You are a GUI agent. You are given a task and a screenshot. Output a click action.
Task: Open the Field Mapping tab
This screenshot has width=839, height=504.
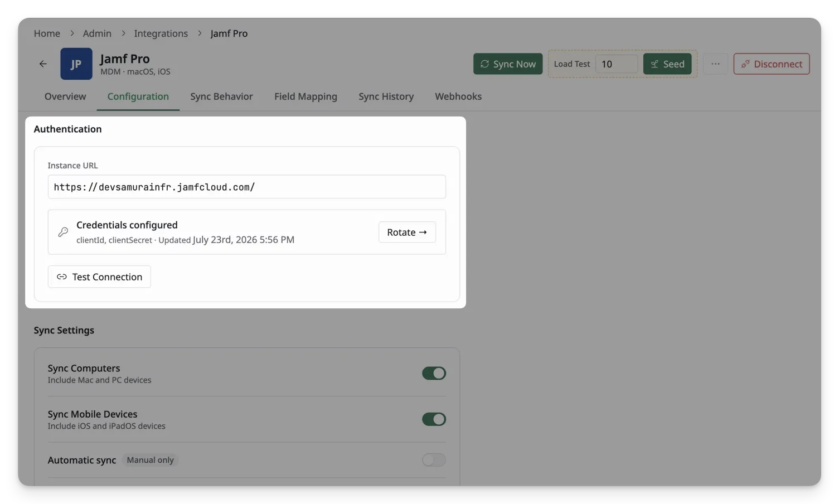[x=305, y=96]
